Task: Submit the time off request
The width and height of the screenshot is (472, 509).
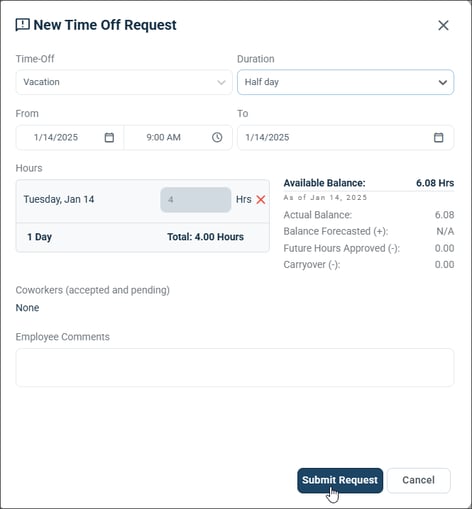Action: click(x=340, y=480)
